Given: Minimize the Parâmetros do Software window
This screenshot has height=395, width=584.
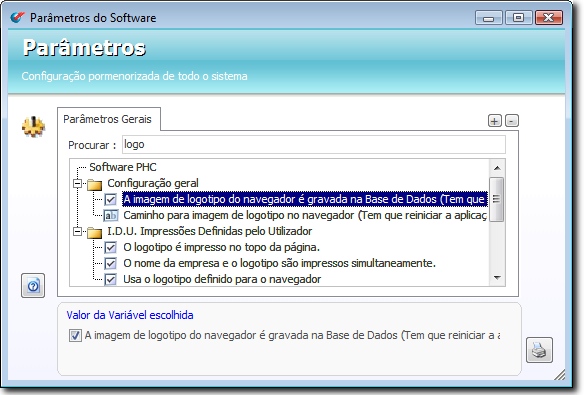Looking at the screenshot, I should point(489,18).
